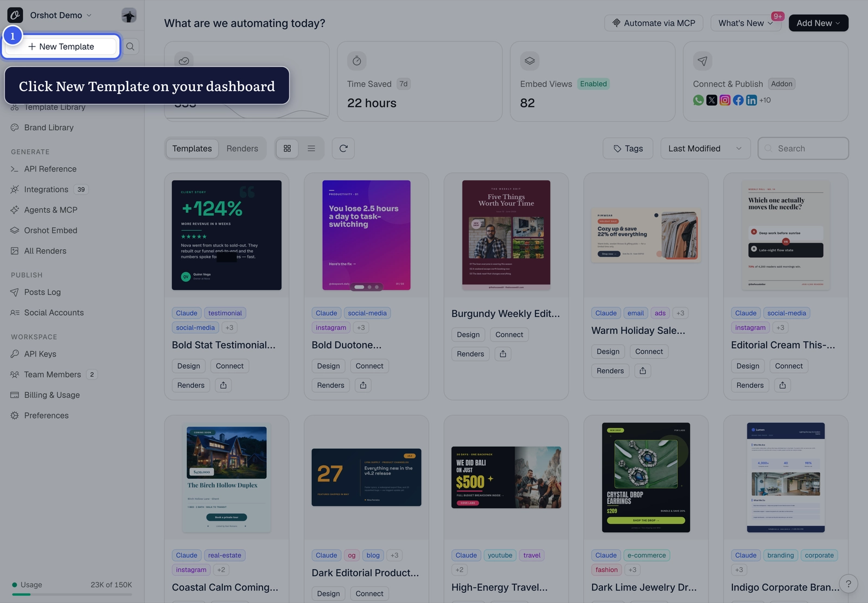Image resolution: width=868 pixels, height=603 pixels.
Task: Switch to the Templates tab
Action: 192,149
